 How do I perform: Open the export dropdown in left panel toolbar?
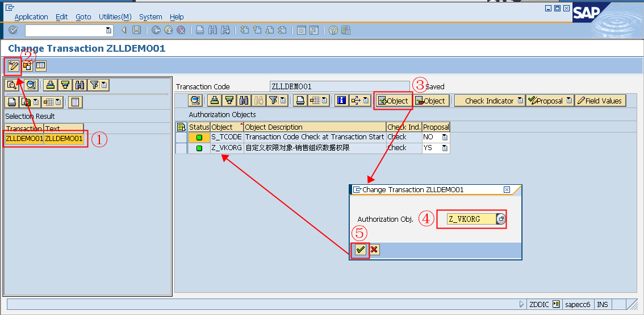[36, 102]
